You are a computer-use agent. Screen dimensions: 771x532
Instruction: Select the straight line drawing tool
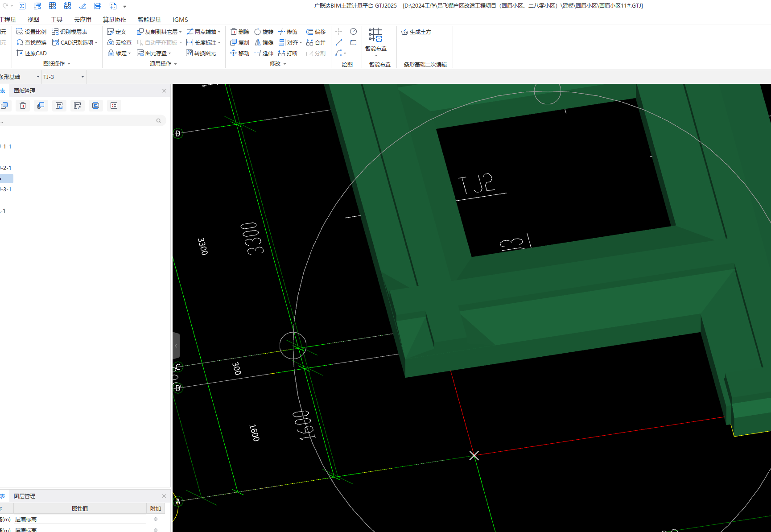point(339,42)
